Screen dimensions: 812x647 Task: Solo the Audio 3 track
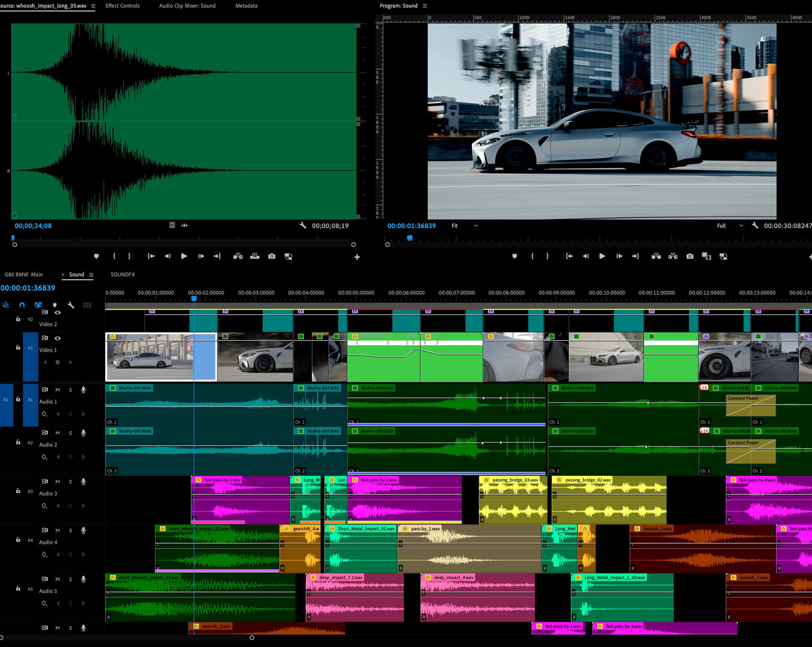coord(70,482)
